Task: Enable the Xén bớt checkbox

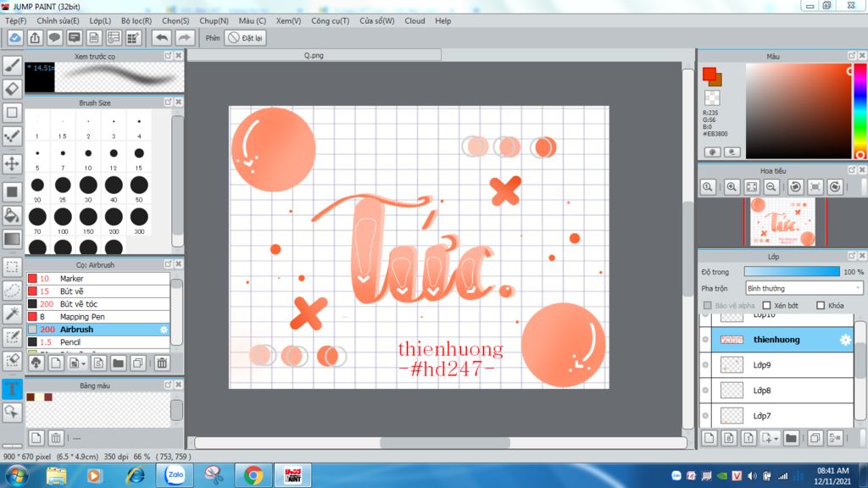Action: click(766, 305)
